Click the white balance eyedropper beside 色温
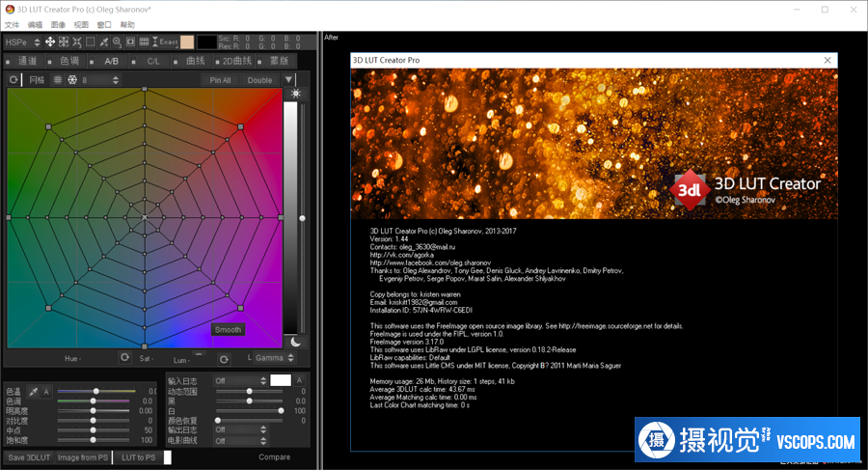 click(x=35, y=392)
